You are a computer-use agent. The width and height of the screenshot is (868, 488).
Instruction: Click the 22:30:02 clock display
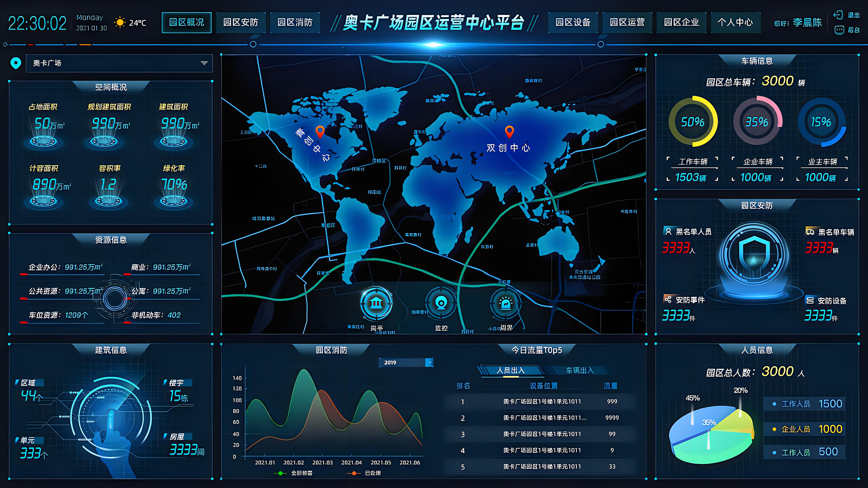tap(37, 23)
